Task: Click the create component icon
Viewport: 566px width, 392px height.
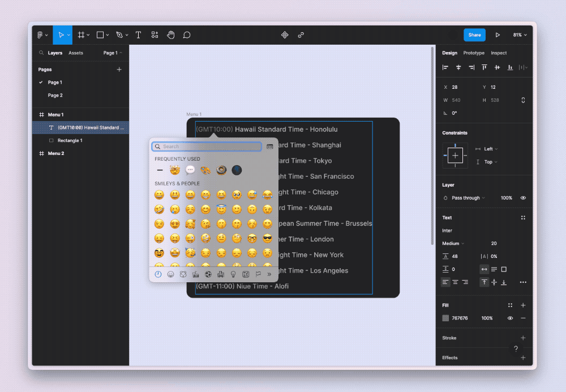Action: pos(285,35)
